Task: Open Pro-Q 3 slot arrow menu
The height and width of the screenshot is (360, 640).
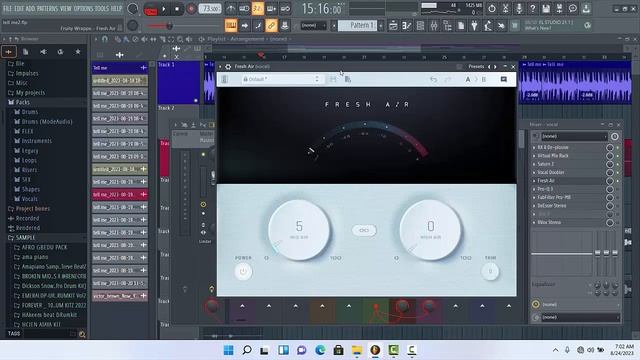Action: 534,189
